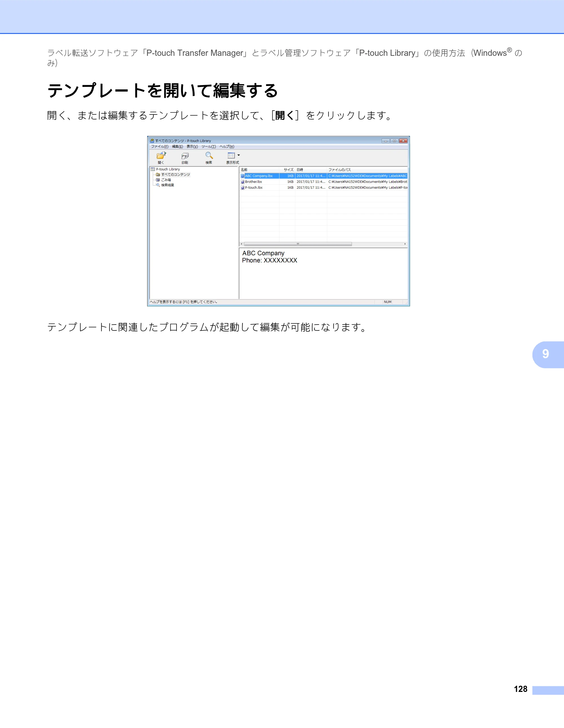Open the ファイル(F) menu

[x=160, y=146]
